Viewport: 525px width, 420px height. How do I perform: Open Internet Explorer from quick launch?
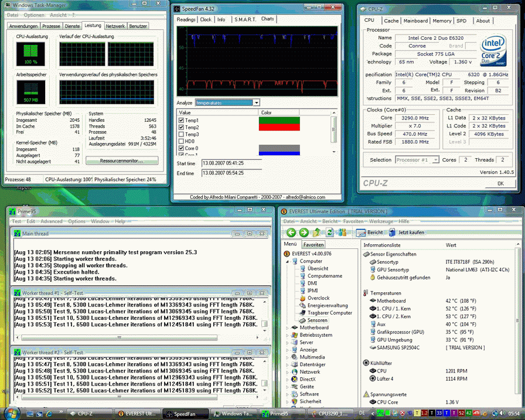(49, 414)
